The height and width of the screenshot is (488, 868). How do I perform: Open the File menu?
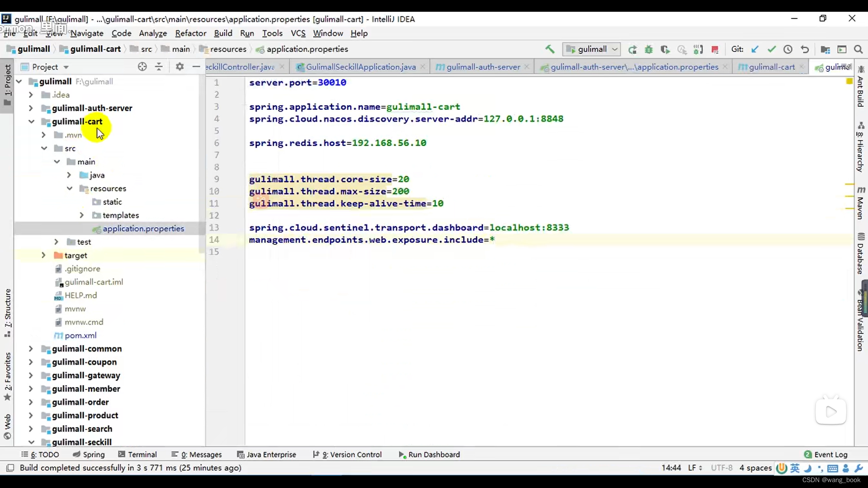(9, 33)
